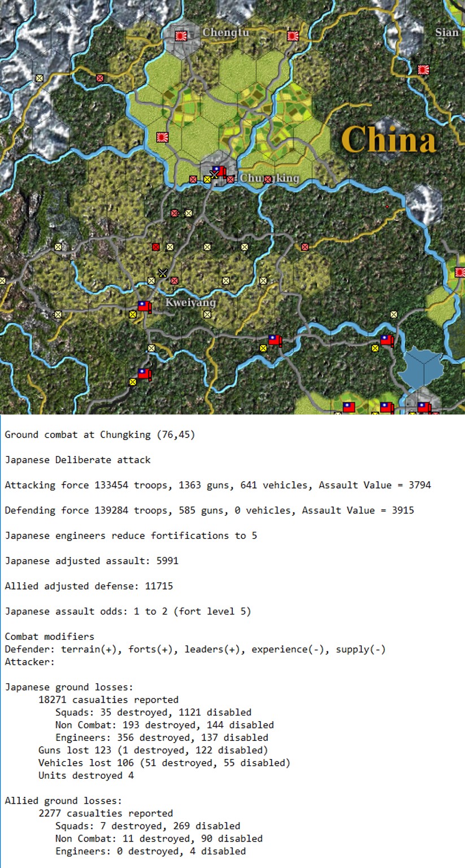Viewport: 465px width, 868px height.
Task: Click the 'Defender: terrain(+), forts(+)' modifiers line
Action: pos(195,649)
